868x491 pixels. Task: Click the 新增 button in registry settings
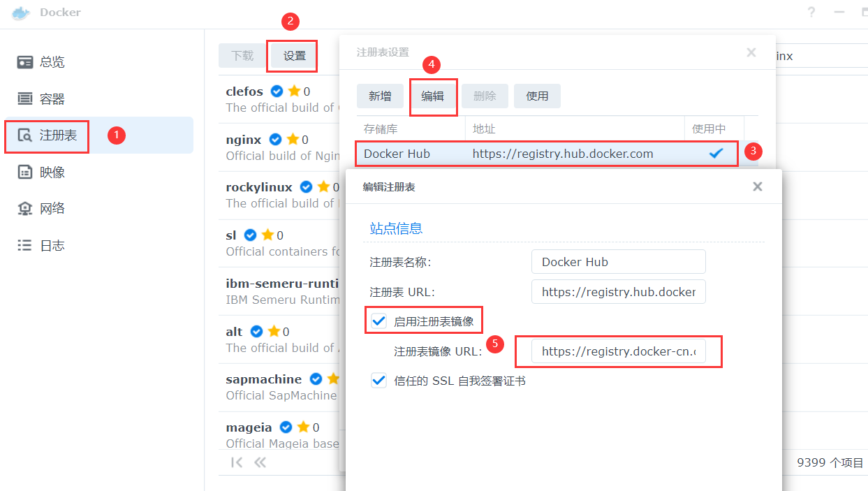[x=380, y=96]
